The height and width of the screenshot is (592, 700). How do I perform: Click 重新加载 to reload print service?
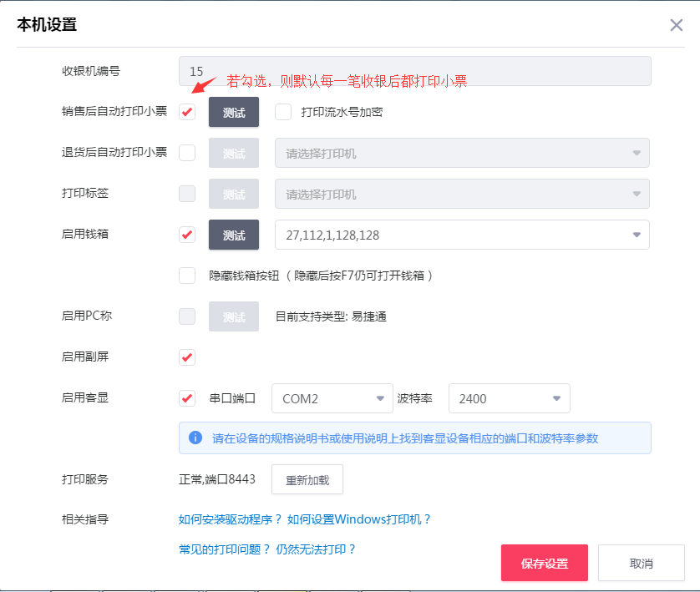[x=307, y=479]
